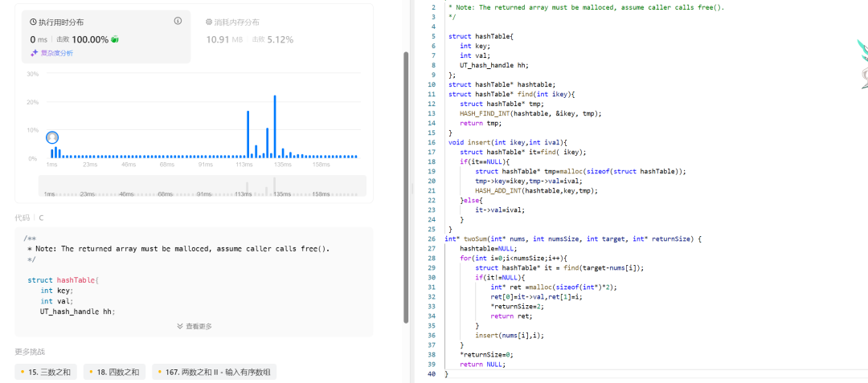The height and width of the screenshot is (383, 868).
Task: Open related problem 18. 四数之和
Action: 115,372
